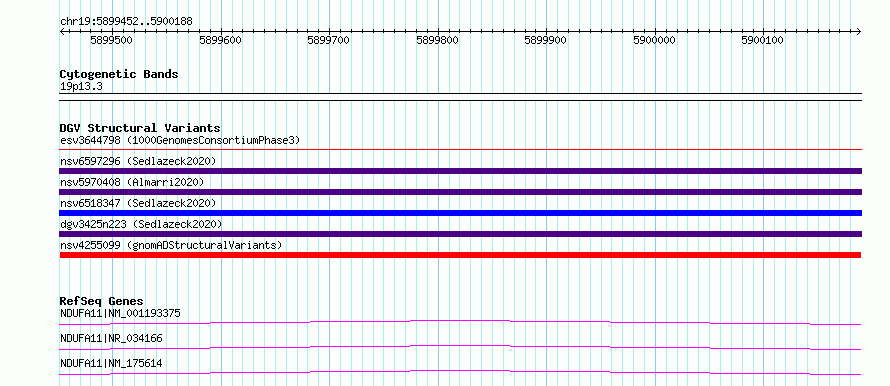
Task: Click the magenta intron line of NM_175614
Action: click(x=460, y=371)
